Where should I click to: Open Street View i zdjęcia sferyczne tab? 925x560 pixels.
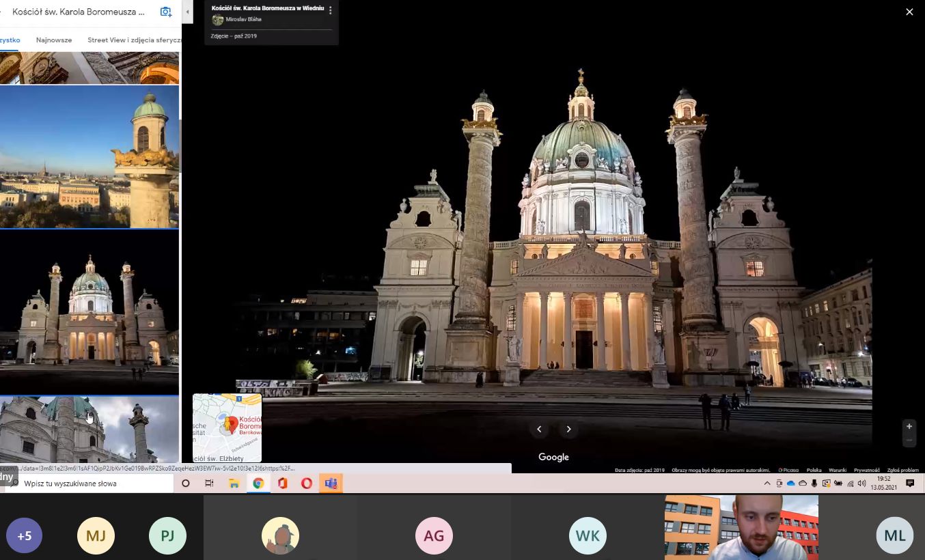tap(134, 40)
